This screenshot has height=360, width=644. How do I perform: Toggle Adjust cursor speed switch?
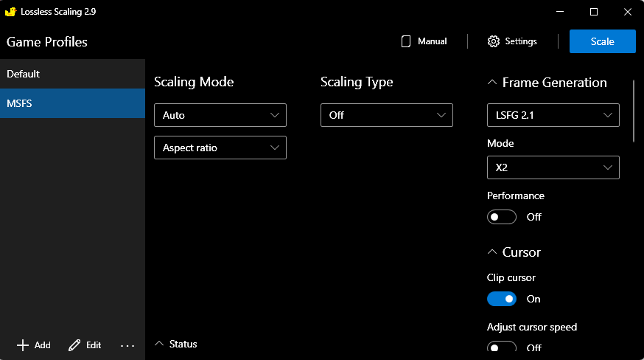pyautogui.click(x=502, y=347)
